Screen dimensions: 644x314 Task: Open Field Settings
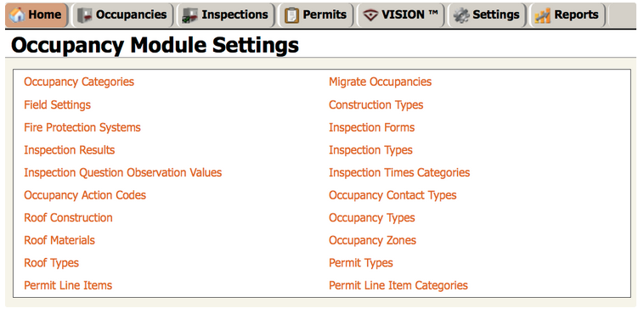(x=57, y=104)
